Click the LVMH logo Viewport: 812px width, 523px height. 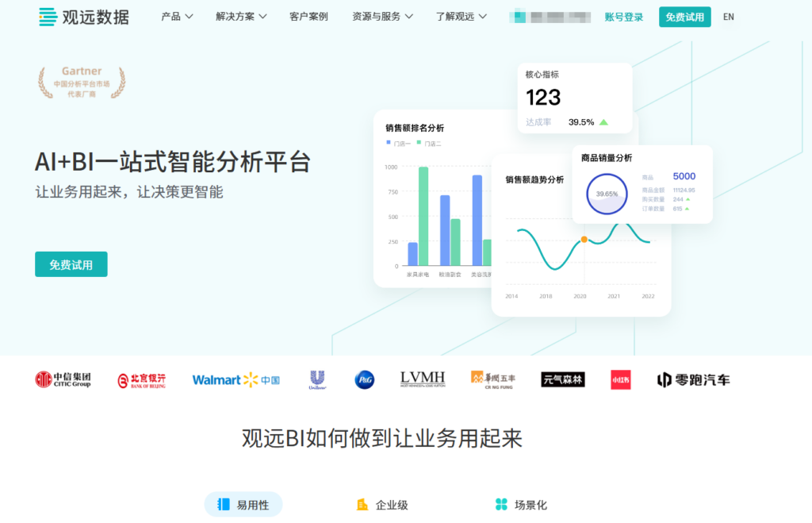[x=423, y=379]
